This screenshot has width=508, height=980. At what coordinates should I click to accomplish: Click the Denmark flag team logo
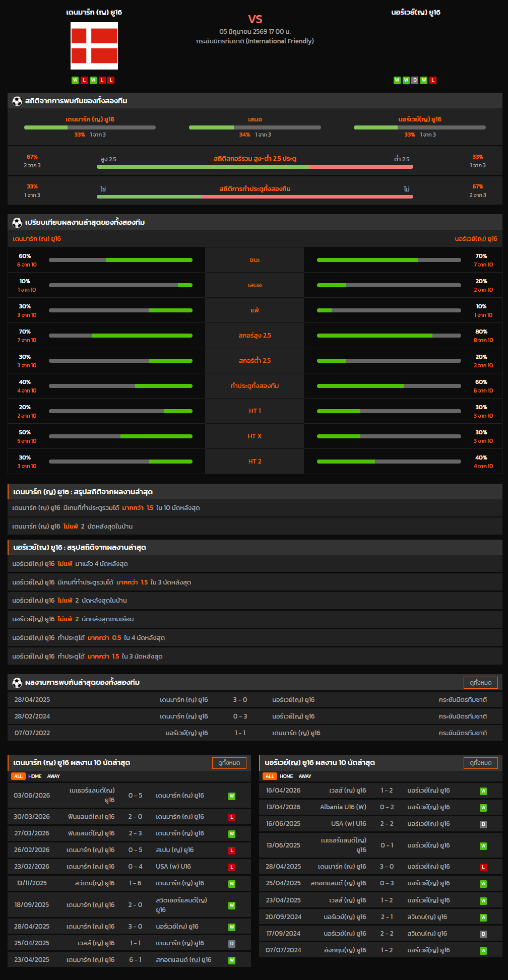tap(94, 46)
